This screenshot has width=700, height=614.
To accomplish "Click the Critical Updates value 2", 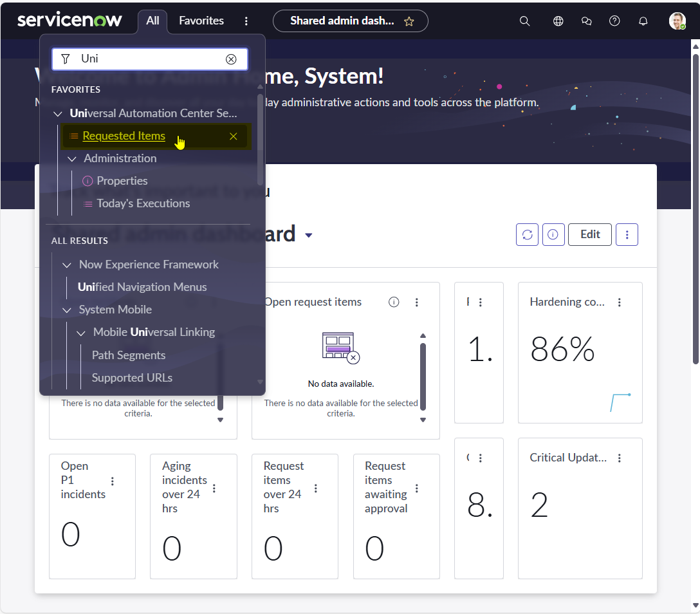I will [539, 505].
